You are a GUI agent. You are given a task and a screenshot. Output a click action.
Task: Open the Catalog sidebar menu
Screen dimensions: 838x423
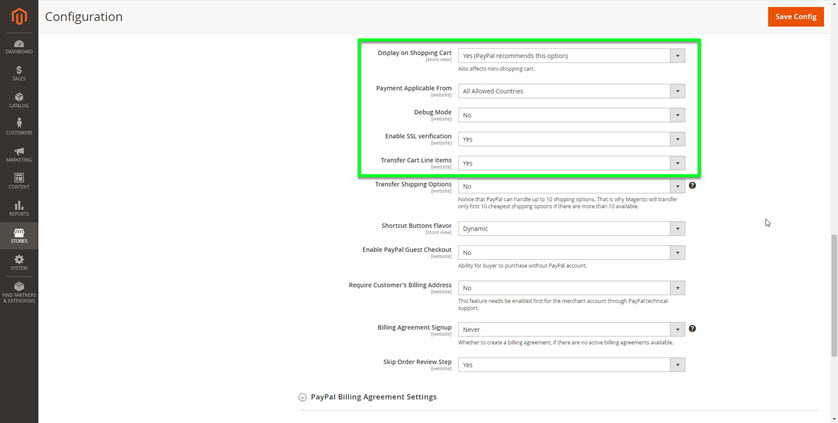click(19, 100)
